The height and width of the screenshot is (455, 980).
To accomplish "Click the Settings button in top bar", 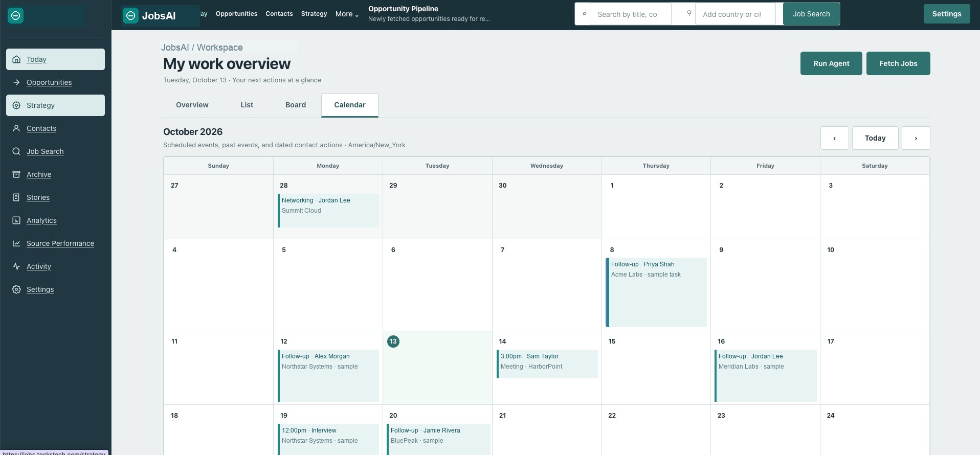I will click(947, 14).
